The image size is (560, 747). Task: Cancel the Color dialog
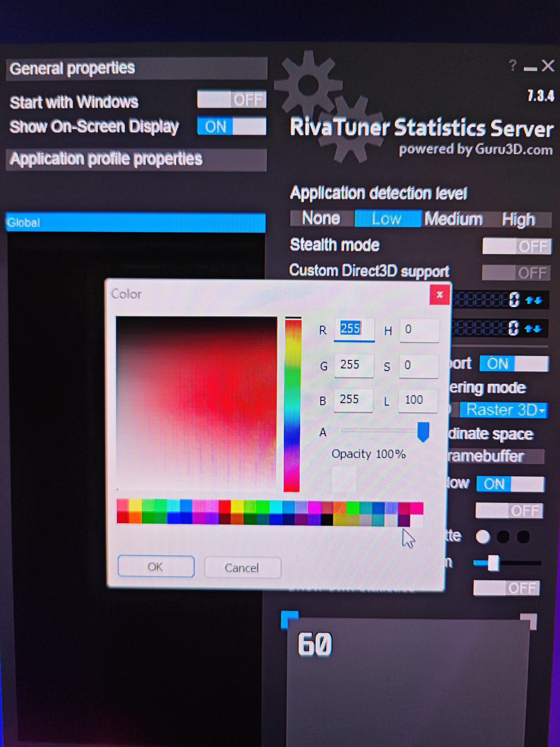[242, 567]
